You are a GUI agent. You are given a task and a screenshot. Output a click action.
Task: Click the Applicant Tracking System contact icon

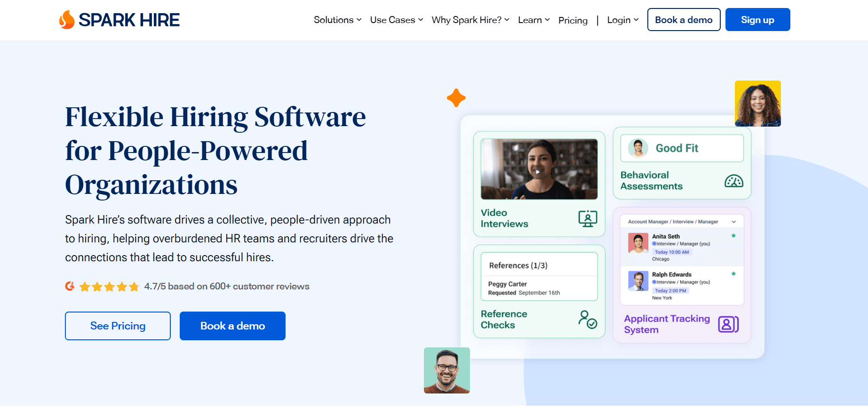(x=728, y=324)
